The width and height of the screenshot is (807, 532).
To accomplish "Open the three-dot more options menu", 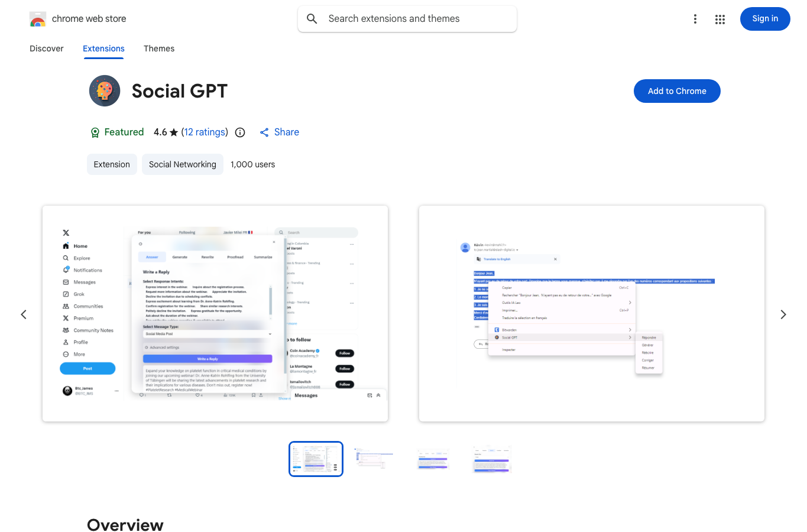I will click(695, 19).
